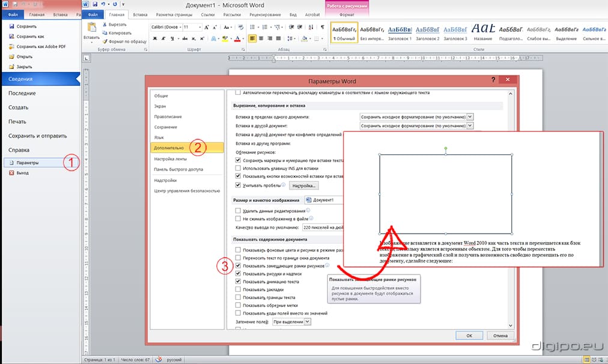The width and height of the screenshot is (608, 364).
Task: Click the font color red A swatch
Action: pos(237,38)
